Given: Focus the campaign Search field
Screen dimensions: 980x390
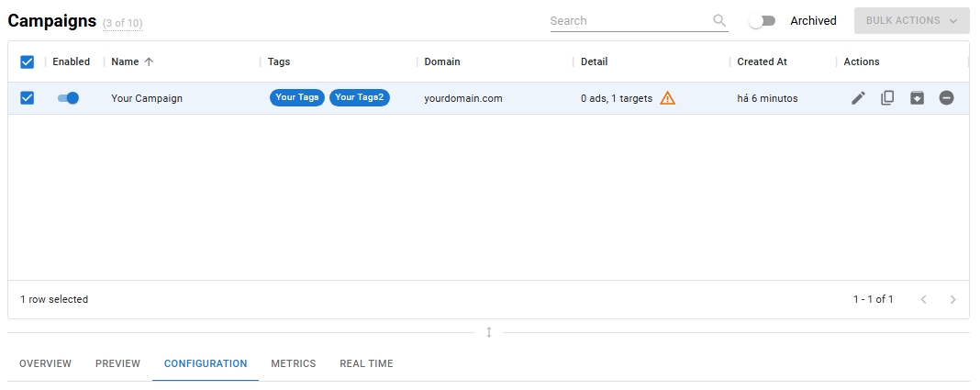Looking at the screenshot, I should click(629, 21).
